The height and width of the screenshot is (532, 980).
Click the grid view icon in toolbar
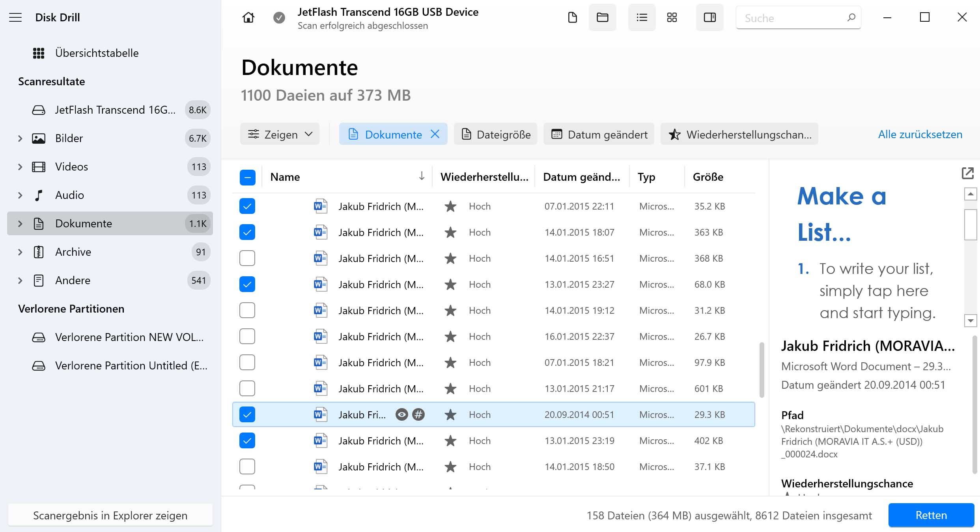[672, 18]
